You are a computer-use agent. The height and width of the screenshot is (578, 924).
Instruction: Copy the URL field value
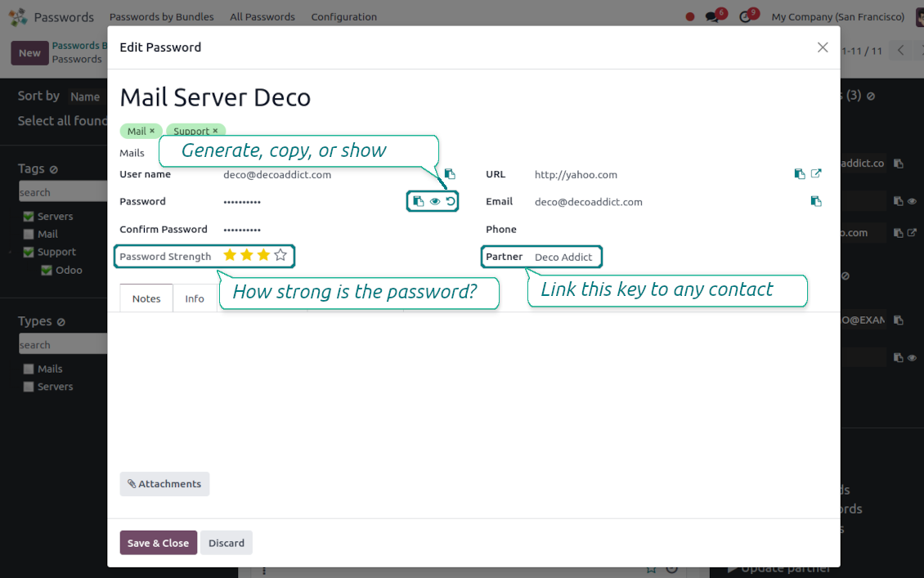click(x=800, y=174)
